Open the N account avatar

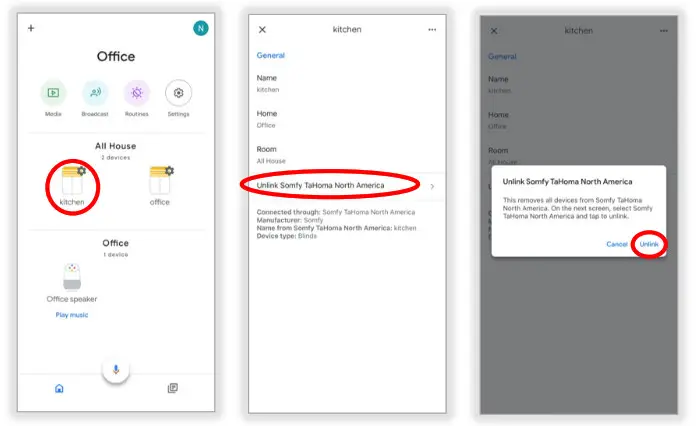tap(201, 28)
